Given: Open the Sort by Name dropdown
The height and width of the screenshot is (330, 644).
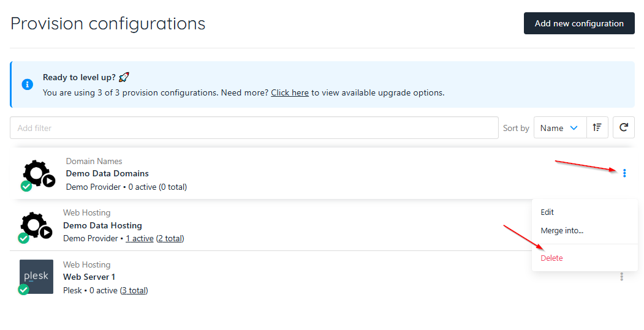Looking at the screenshot, I should coord(560,128).
